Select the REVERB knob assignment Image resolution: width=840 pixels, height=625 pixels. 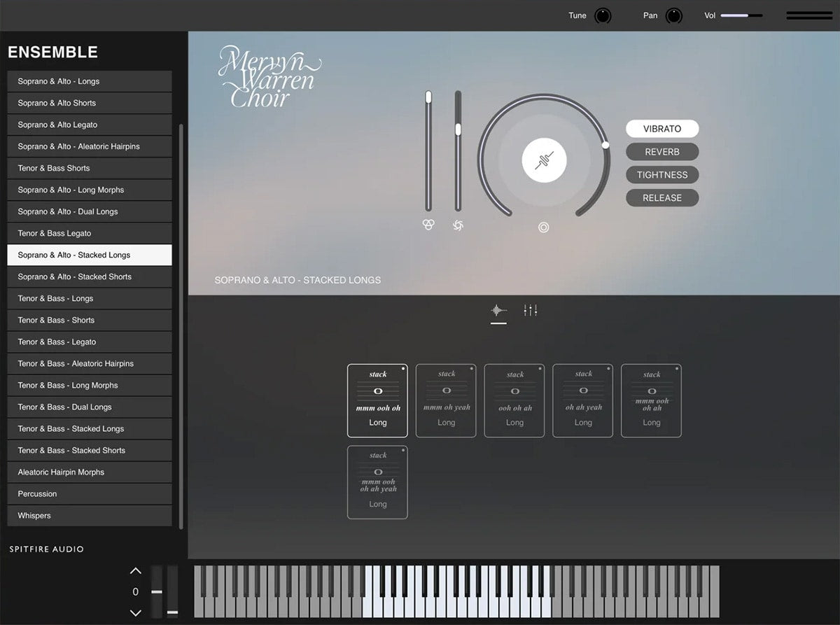[661, 152]
